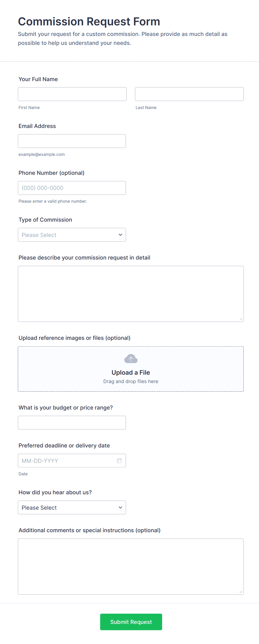Grab the commission description textarea resize handle
This screenshot has width=259, height=644.
pyautogui.click(x=241, y=319)
